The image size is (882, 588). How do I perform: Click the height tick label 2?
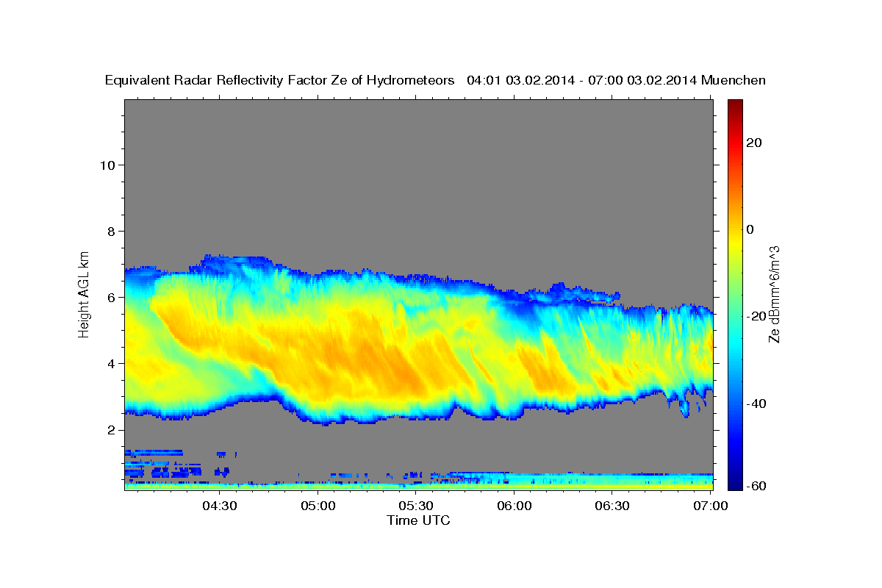point(111,429)
